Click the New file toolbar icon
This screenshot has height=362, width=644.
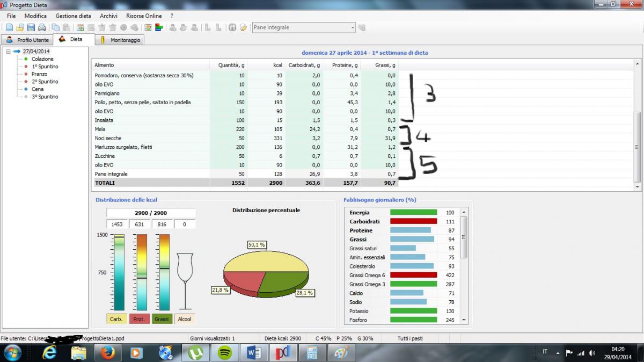coord(9,27)
